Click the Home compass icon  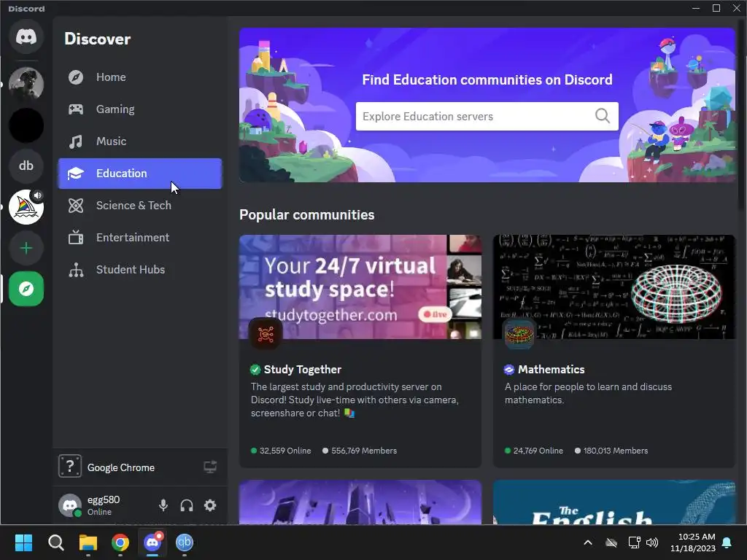[x=76, y=77]
